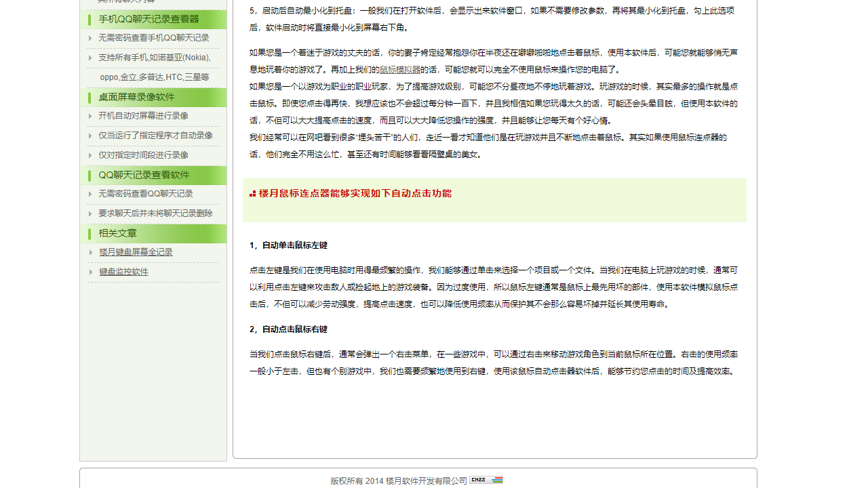Click arrow bullet beside 楼月键盘屏幕全记录
Viewport: 868px width, 488px height.
pyautogui.click(x=90, y=252)
